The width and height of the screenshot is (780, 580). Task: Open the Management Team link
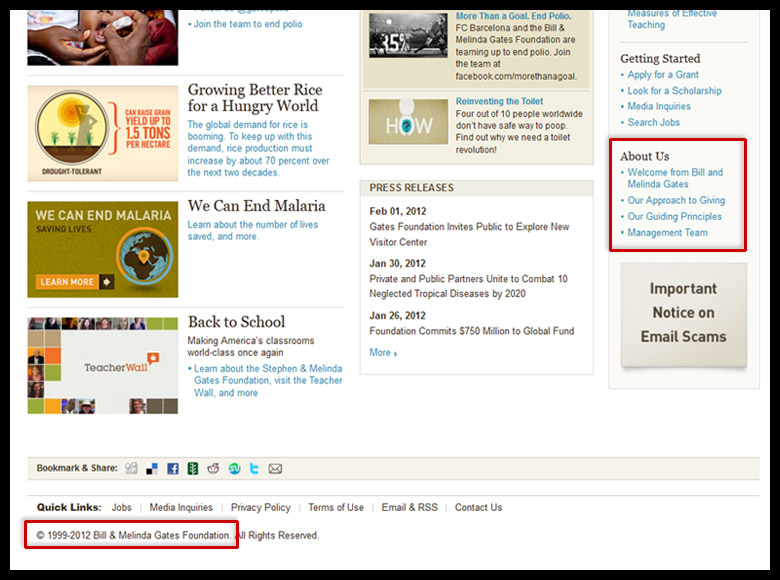coord(667,233)
